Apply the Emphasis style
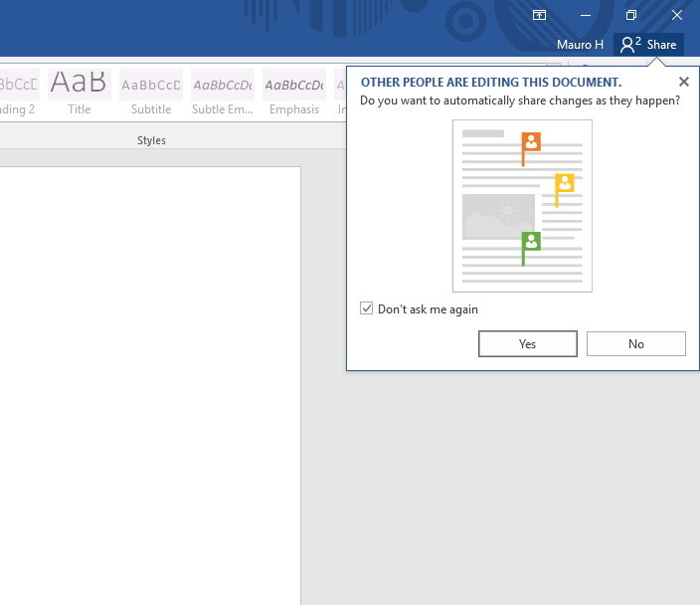Viewport: 700px width, 605px height. pyautogui.click(x=294, y=93)
